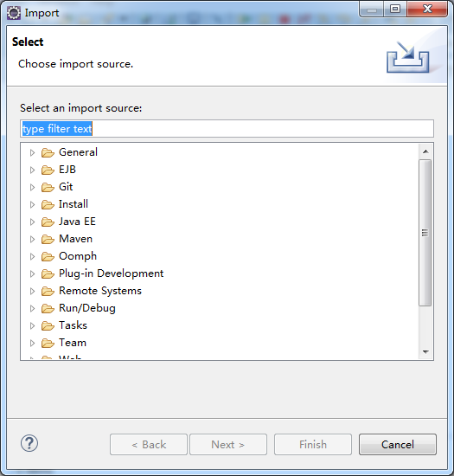Click the Java EE folder icon
Image resolution: width=454 pixels, height=476 pixels.
[48, 222]
